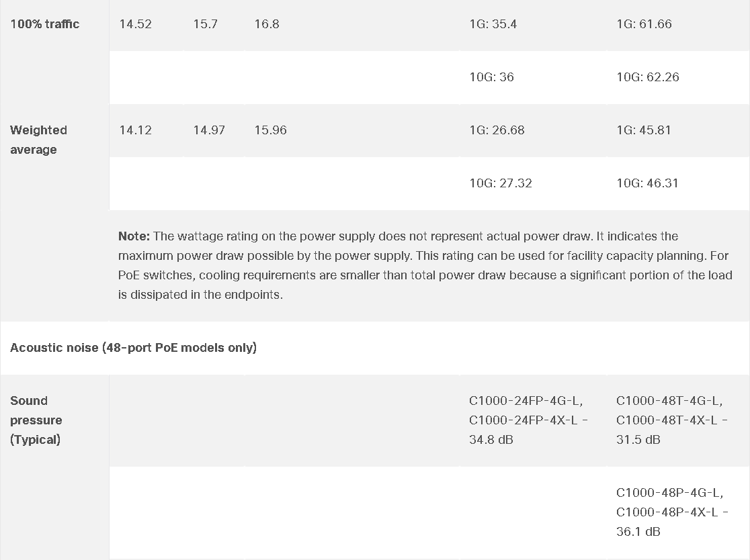
Task: Click the 10G: 46.31 value
Action: tap(647, 183)
